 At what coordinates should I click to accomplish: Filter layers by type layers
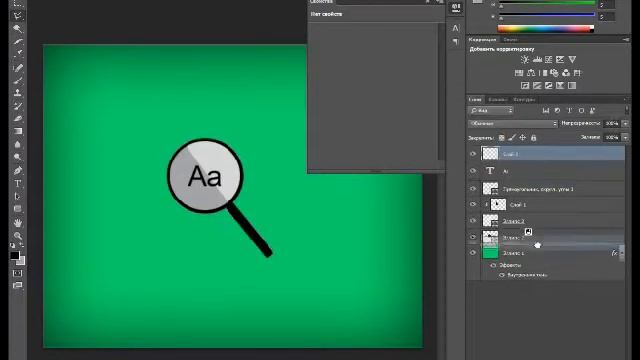pos(569,111)
